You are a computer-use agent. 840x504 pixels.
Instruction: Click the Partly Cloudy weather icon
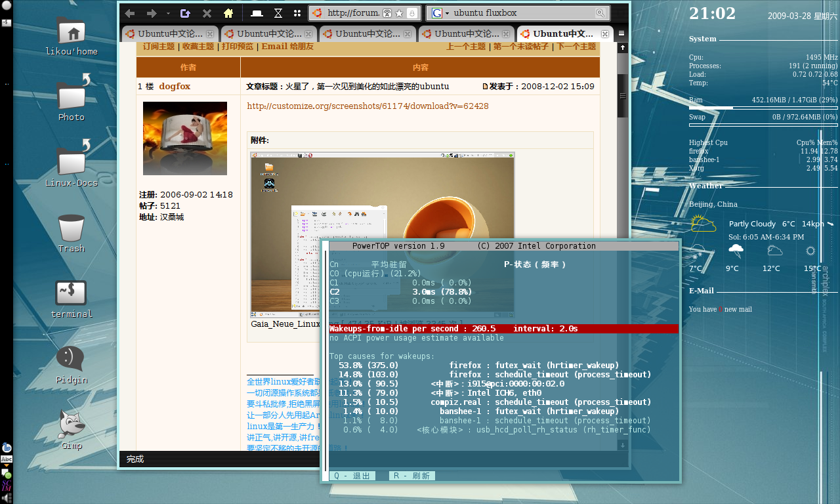coord(703,223)
